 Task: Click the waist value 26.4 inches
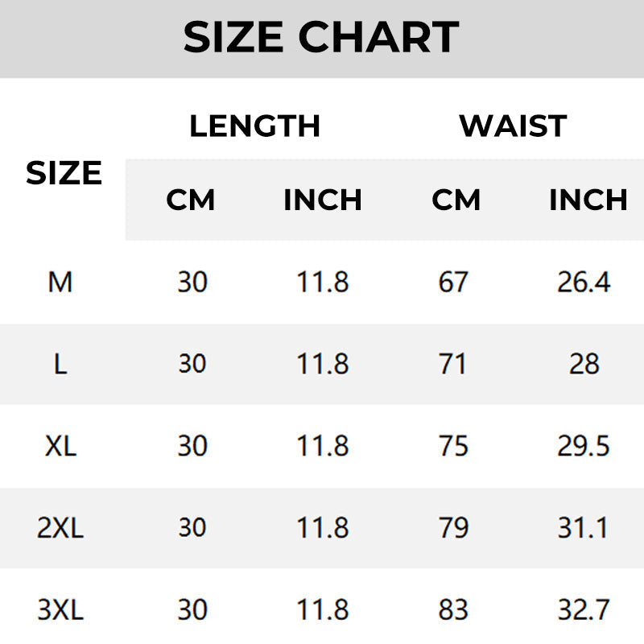click(584, 282)
